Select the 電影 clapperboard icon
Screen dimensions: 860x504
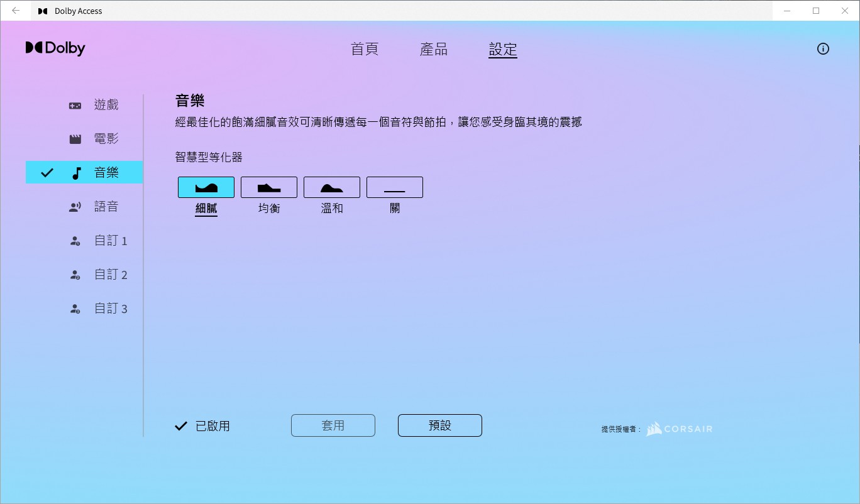click(x=75, y=139)
